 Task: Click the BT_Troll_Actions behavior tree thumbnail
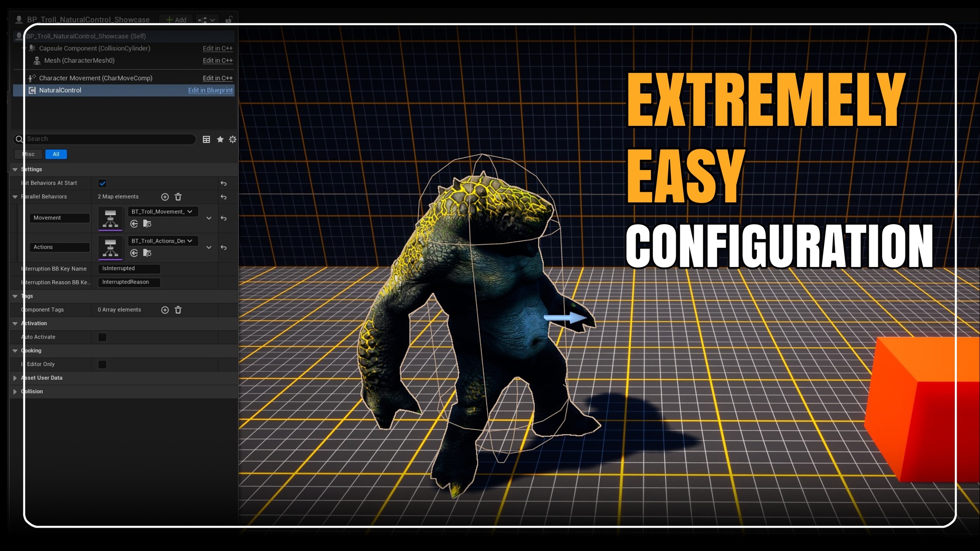pyautogui.click(x=110, y=248)
